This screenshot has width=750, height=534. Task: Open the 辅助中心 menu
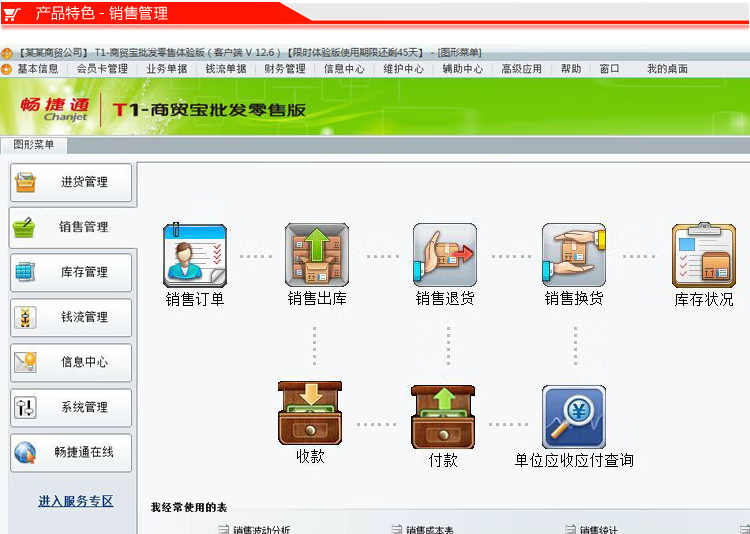click(463, 69)
